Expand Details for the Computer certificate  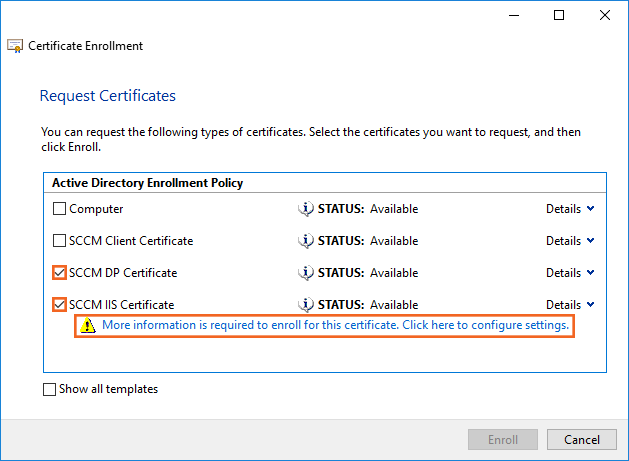570,209
